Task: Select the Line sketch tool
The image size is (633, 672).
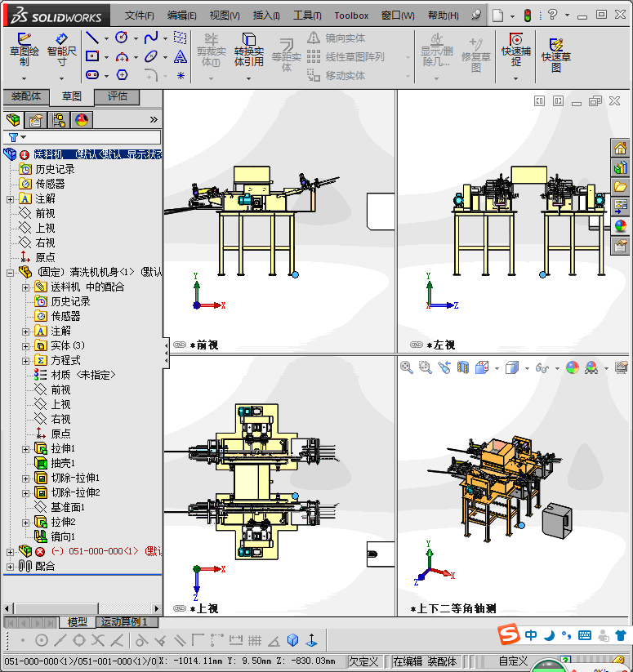Action: (x=91, y=38)
